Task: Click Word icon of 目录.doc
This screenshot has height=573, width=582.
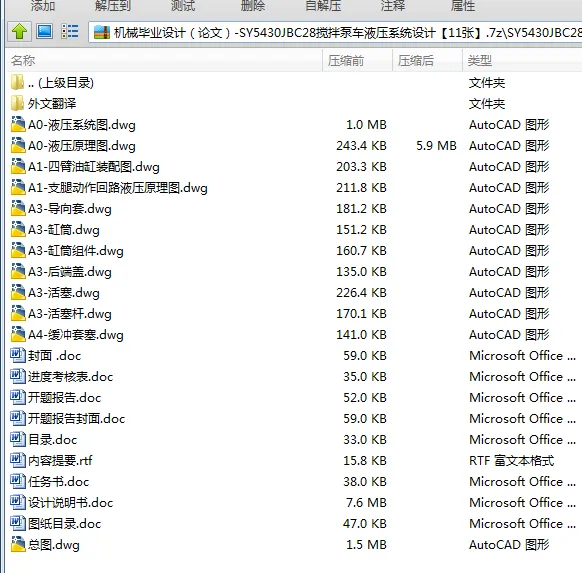Action: click(x=17, y=439)
